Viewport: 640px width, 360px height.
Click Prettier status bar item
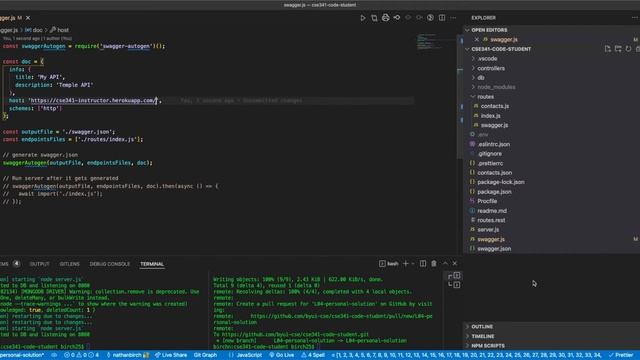(x=621, y=355)
